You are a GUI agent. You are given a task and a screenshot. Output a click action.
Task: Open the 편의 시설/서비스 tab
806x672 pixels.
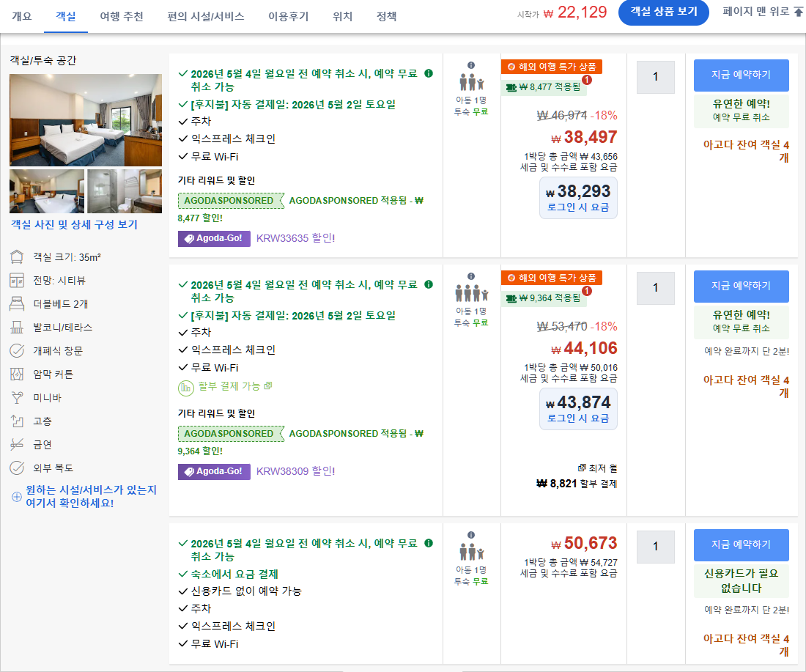[x=206, y=16]
